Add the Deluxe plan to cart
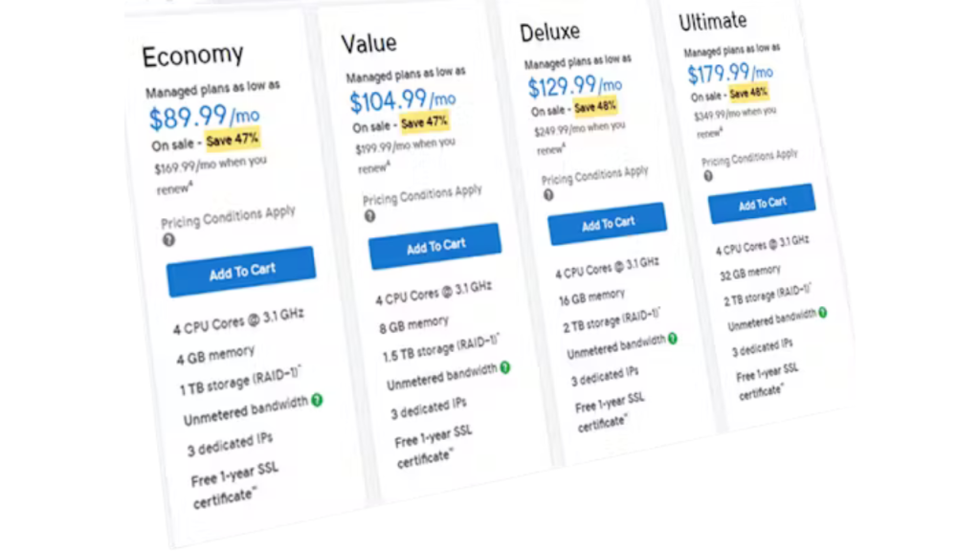 [x=607, y=224]
